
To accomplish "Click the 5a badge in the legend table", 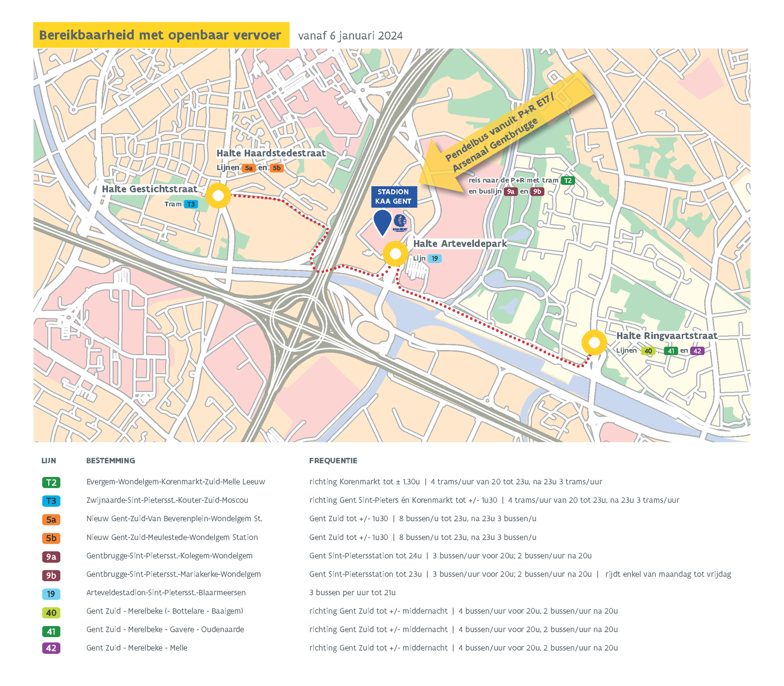I will 51,519.
